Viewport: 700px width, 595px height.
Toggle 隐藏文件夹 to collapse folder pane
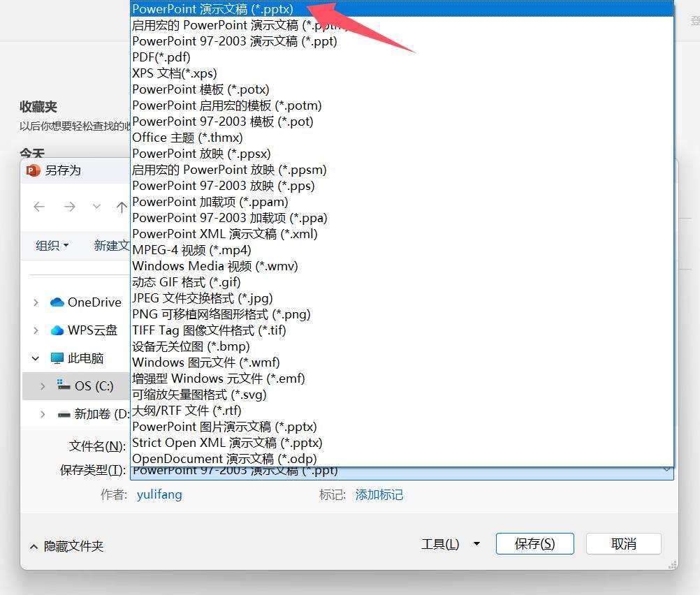coord(67,546)
